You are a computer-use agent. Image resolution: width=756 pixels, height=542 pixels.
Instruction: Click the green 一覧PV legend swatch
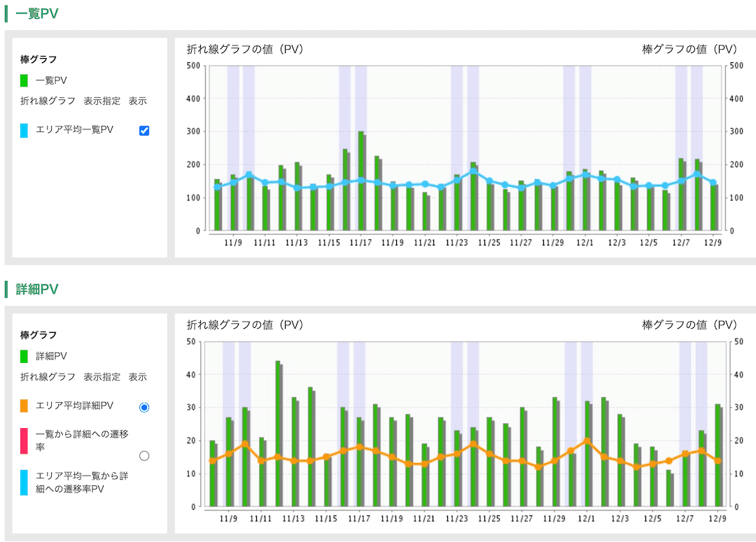point(24,80)
